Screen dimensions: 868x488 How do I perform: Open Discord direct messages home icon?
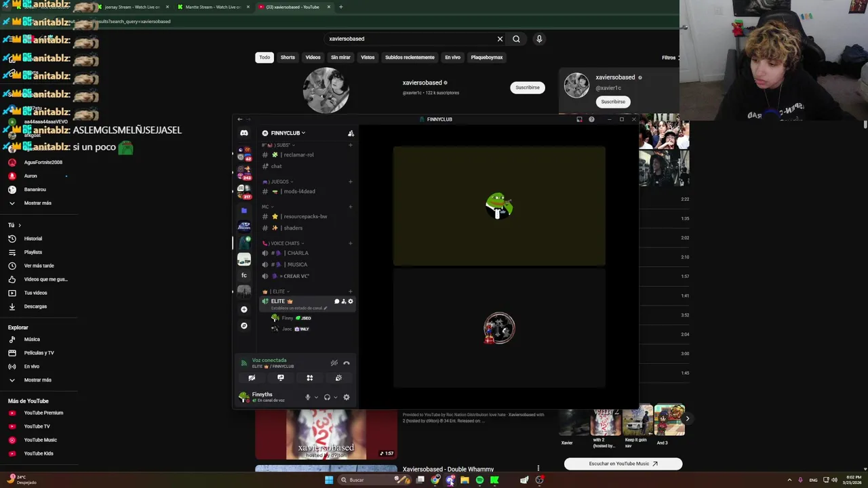click(244, 133)
